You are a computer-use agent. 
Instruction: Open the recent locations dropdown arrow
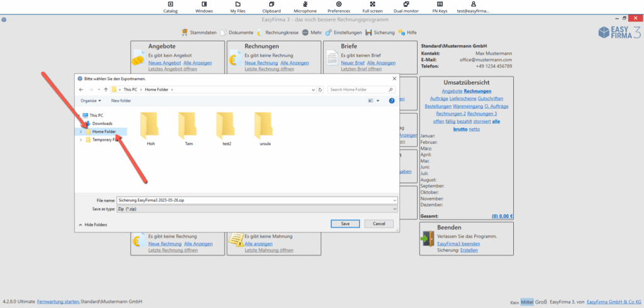click(99, 89)
